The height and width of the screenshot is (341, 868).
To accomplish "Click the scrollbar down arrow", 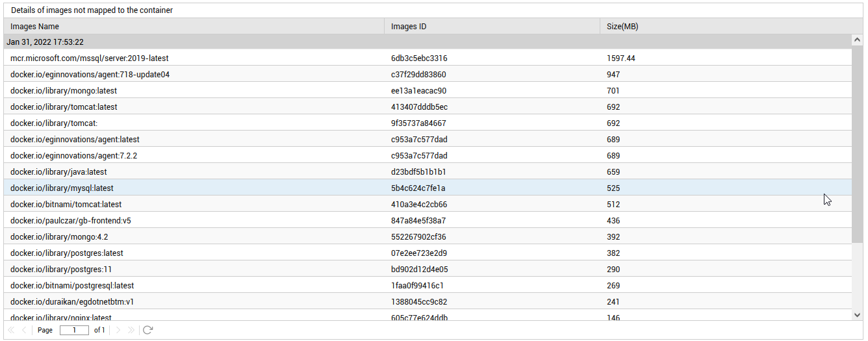I will coord(858,314).
